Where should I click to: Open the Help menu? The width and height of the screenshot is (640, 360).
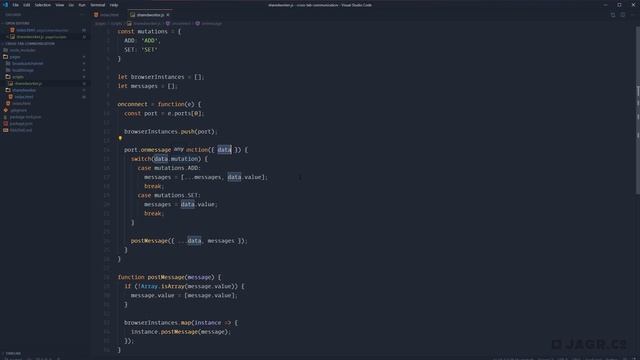pyautogui.click(x=114, y=5)
